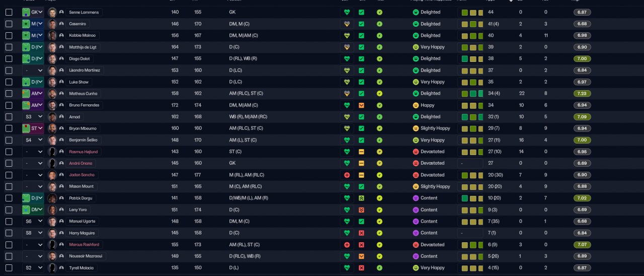Click the red injury cross icon for Marcus Rashford

pos(347,245)
